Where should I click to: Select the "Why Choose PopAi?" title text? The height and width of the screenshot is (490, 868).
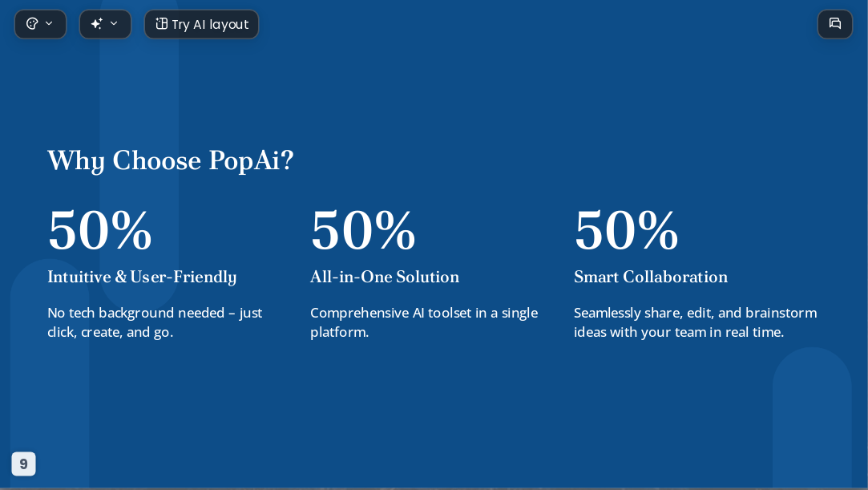171,161
